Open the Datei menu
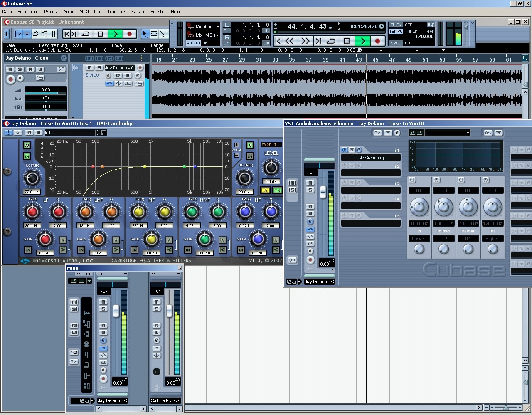The height and width of the screenshot is (415, 532). coord(7,12)
